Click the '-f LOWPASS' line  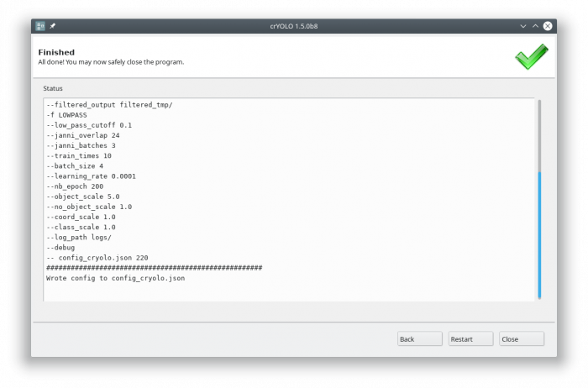pyautogui.click(x=66, y=115)
